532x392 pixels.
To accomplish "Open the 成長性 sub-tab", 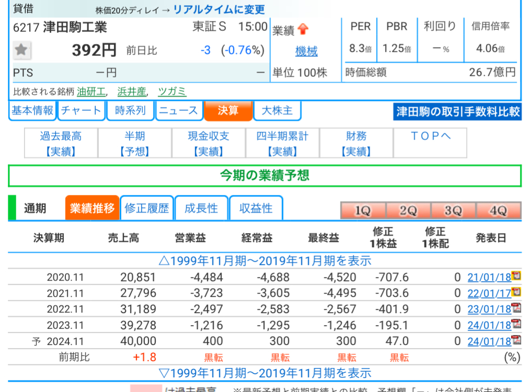I will click(x=201, y=208).
